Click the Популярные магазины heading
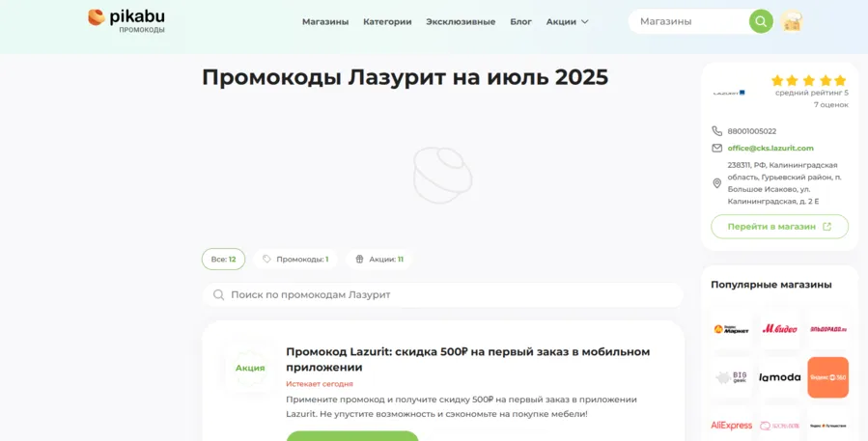This screenshot has height=441, width=868. (771, 285)
